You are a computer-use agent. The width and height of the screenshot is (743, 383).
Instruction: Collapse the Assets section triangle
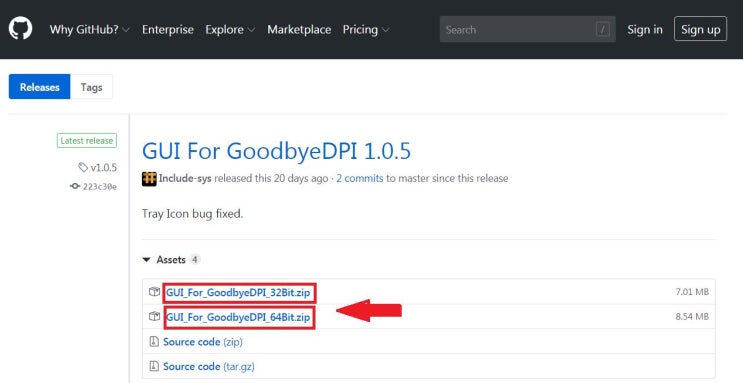146,260
